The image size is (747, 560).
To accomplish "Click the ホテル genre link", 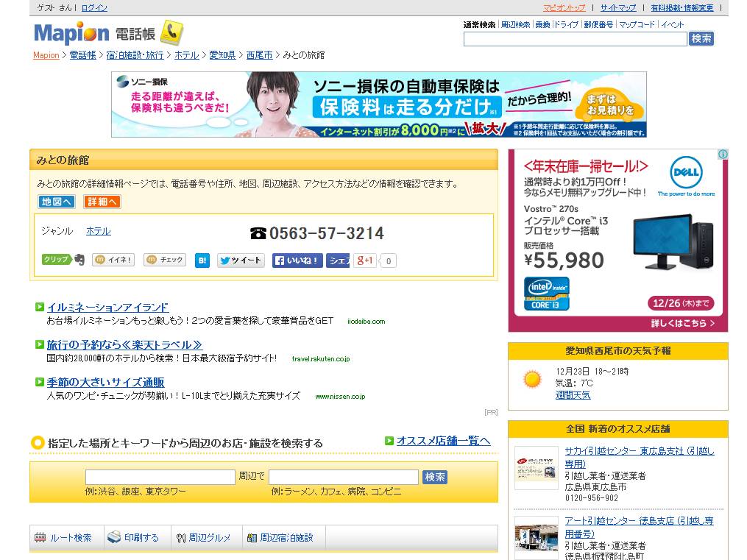I will tap(99, 231).
